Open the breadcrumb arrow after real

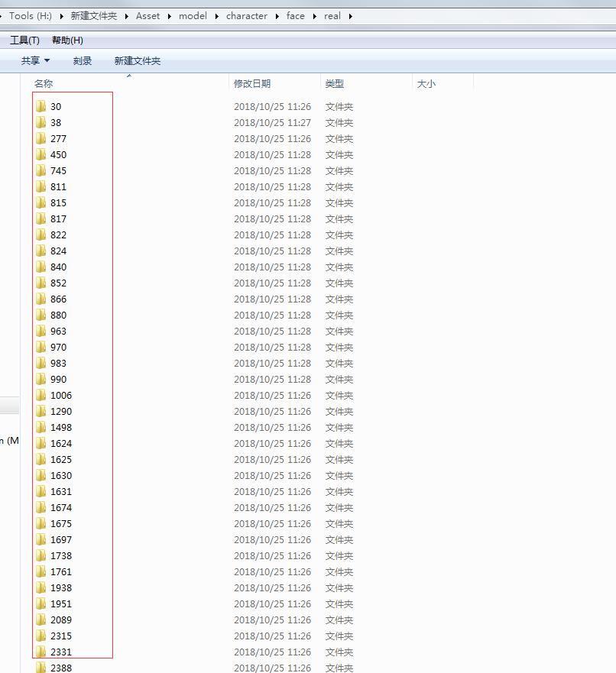click(349, 15)
